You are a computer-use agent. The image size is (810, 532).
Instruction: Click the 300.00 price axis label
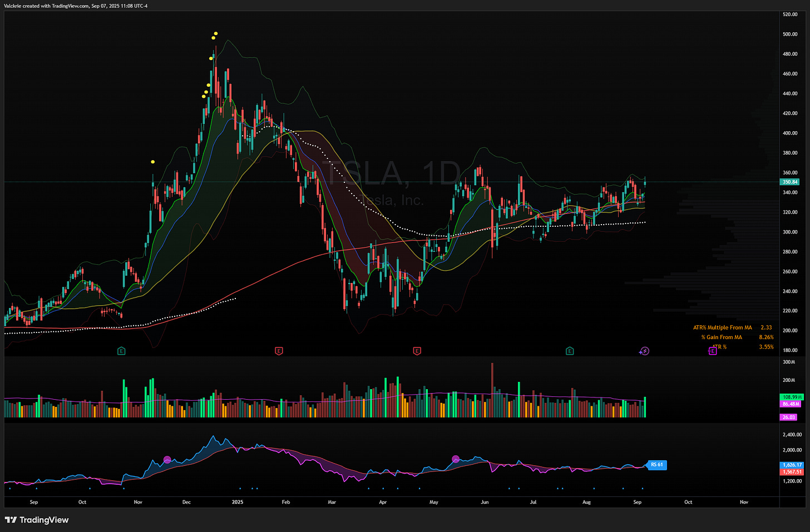[x=790, y=232]
